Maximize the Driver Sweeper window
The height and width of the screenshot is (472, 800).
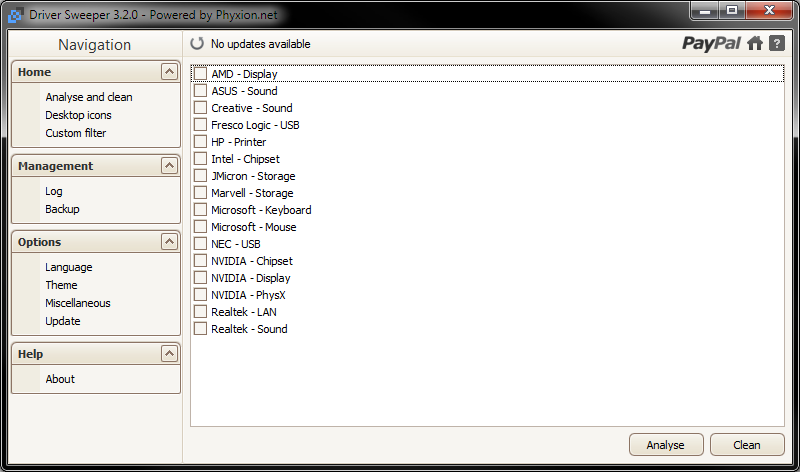(x=732, y=10)
